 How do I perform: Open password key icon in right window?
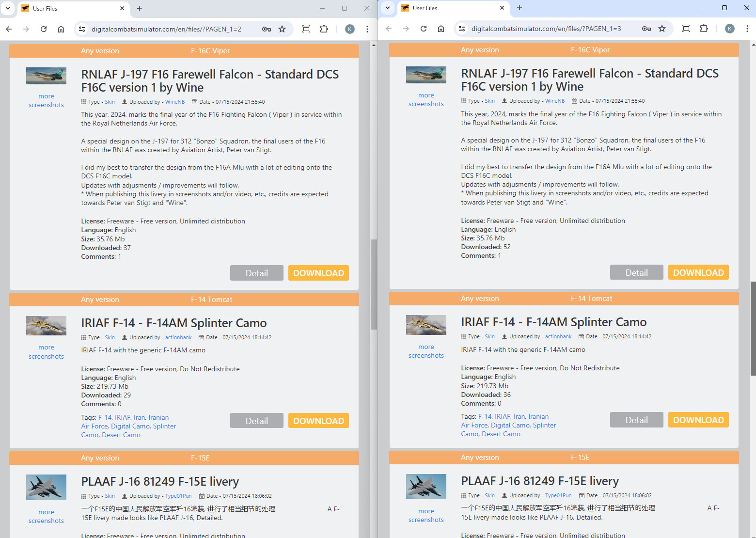646,29
